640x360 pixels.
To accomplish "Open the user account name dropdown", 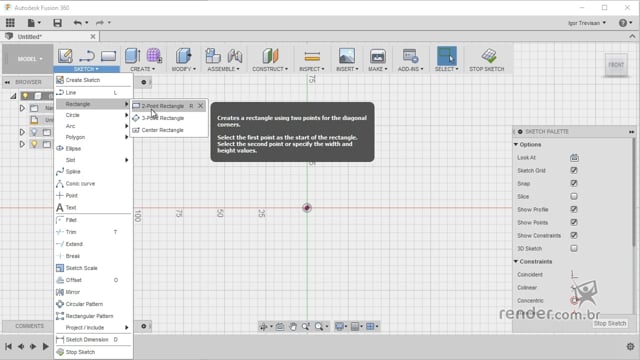I will click(587, 23).
